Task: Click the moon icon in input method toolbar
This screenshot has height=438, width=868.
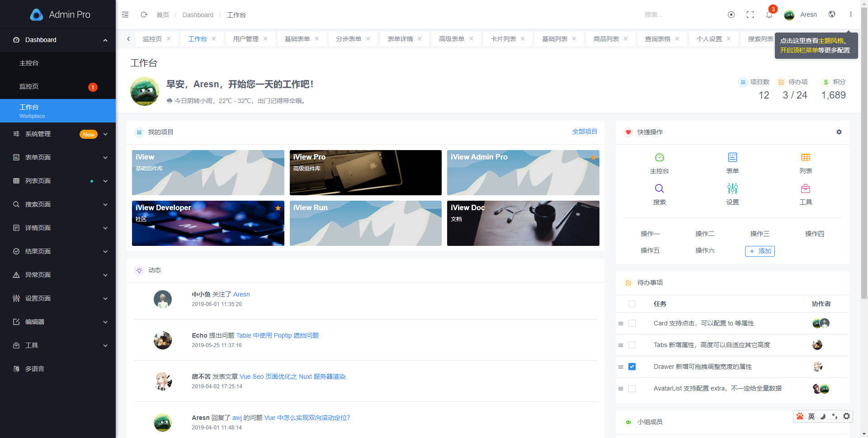Action: [x=823, y=416]
